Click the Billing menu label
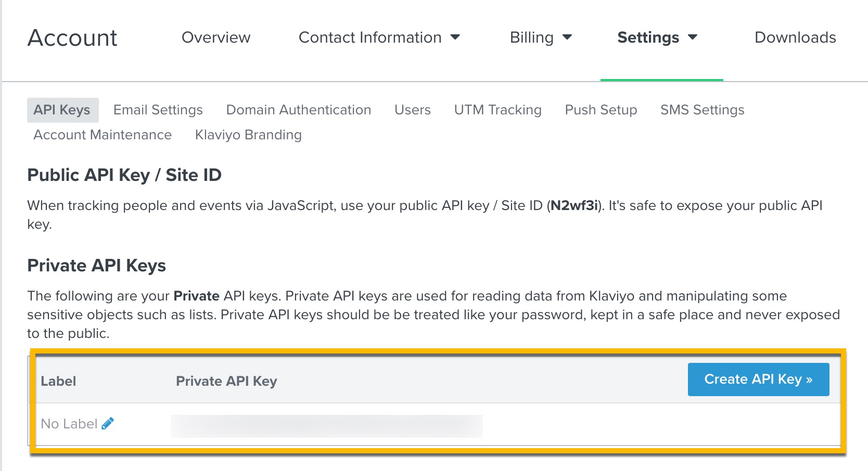This screenshot has width=868, height=471. (x=532, y=37)
